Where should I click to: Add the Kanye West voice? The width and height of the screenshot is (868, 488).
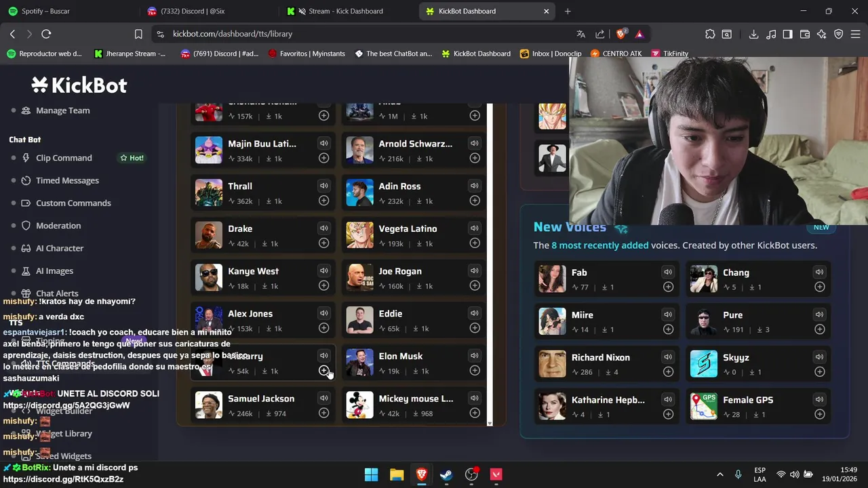pos(323,285)
